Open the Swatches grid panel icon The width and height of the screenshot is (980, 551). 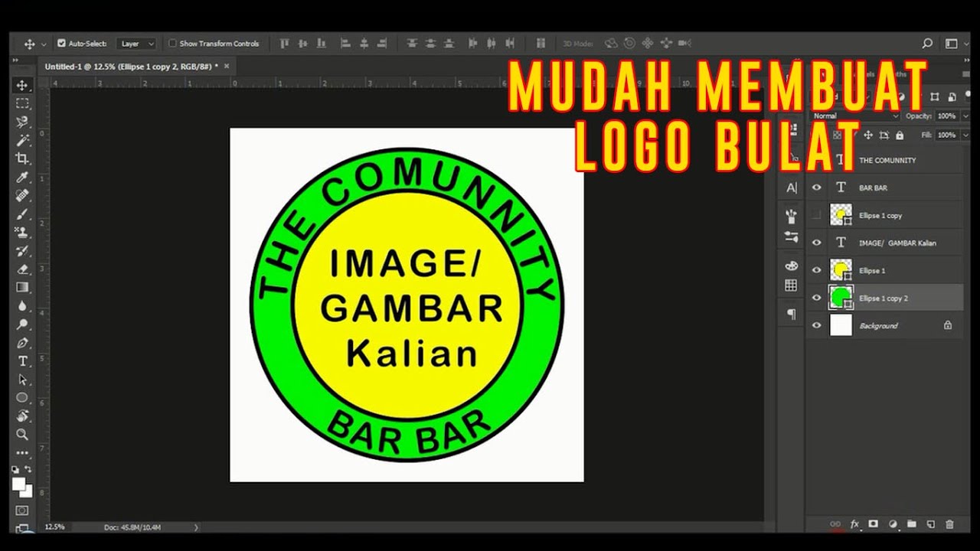(792, 285)
